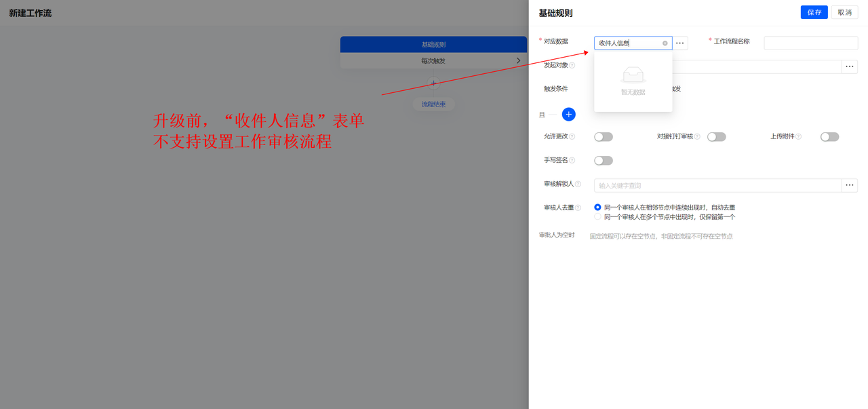This screenshot has width=868, height=409.
Task: Click ellipsis button next to 审核解锁人 field
Action: 850,185
